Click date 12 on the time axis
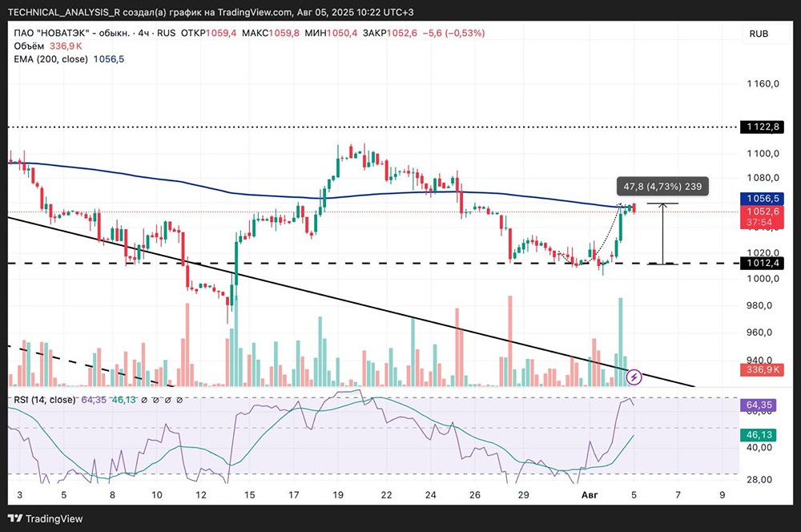 click(x=201, y=494)
